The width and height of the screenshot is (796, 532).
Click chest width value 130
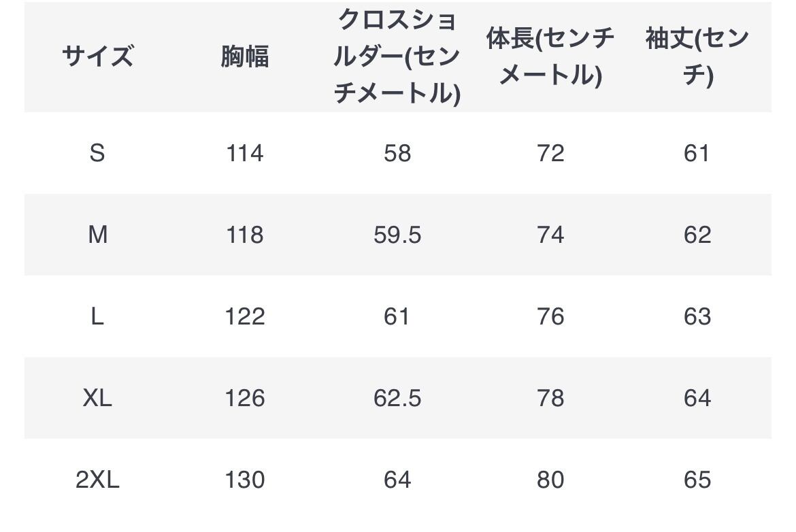coord(244,480)
